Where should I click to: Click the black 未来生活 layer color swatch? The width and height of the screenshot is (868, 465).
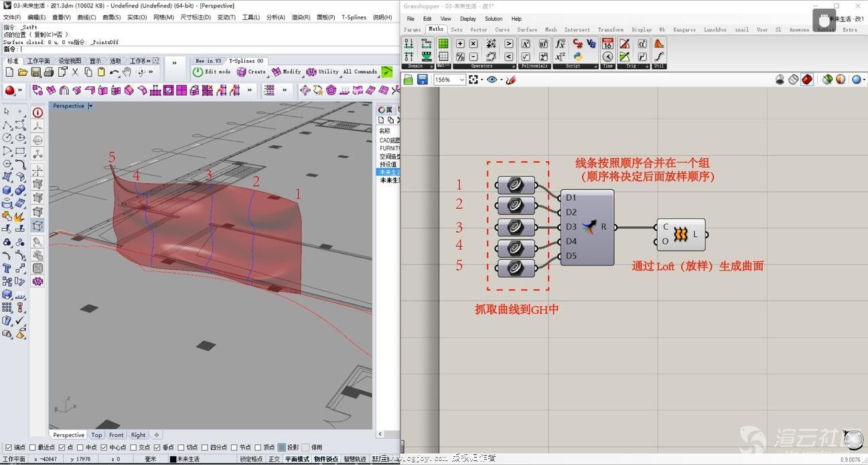point(173,459)
